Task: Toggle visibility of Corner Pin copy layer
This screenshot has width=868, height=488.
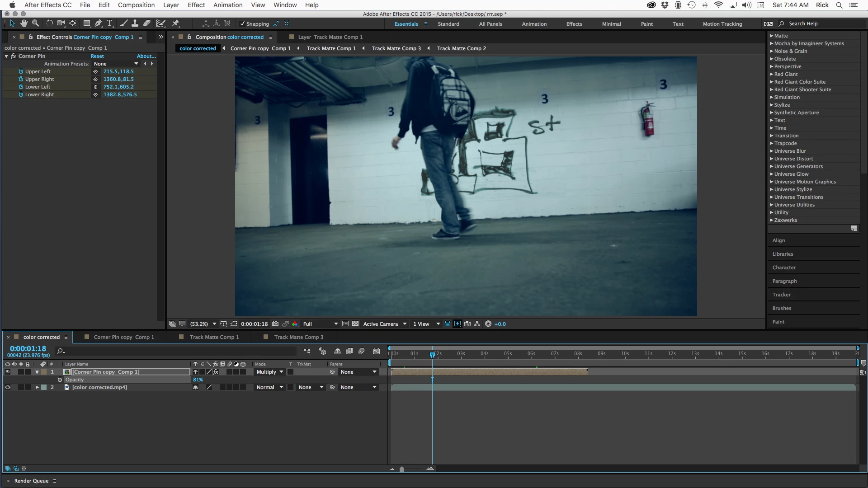Action: [7, 372]
